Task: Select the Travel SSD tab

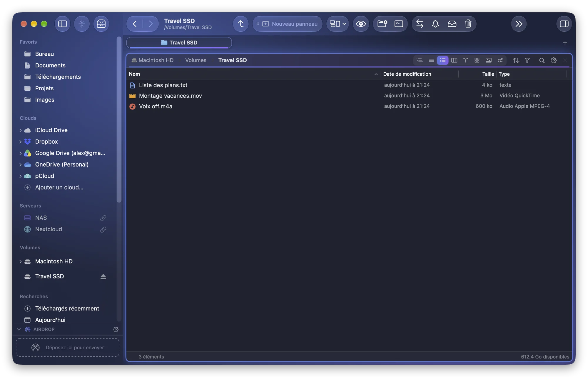Action: point(179,43)
